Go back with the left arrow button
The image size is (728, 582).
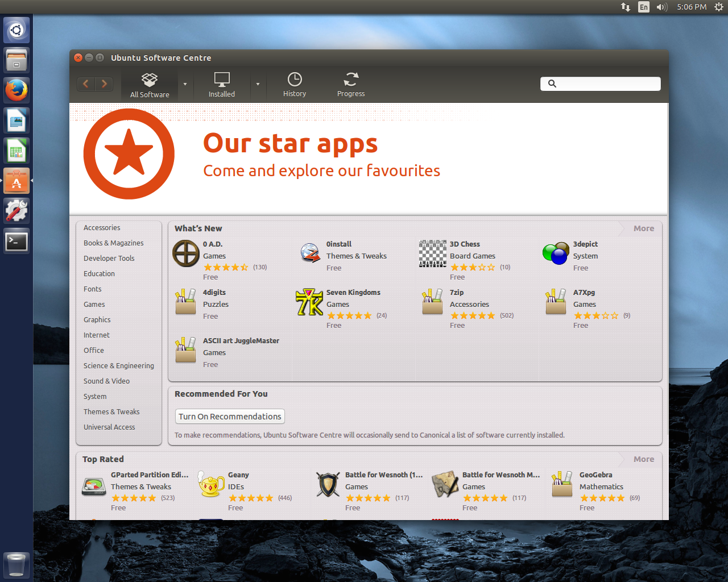pos(86,84)
